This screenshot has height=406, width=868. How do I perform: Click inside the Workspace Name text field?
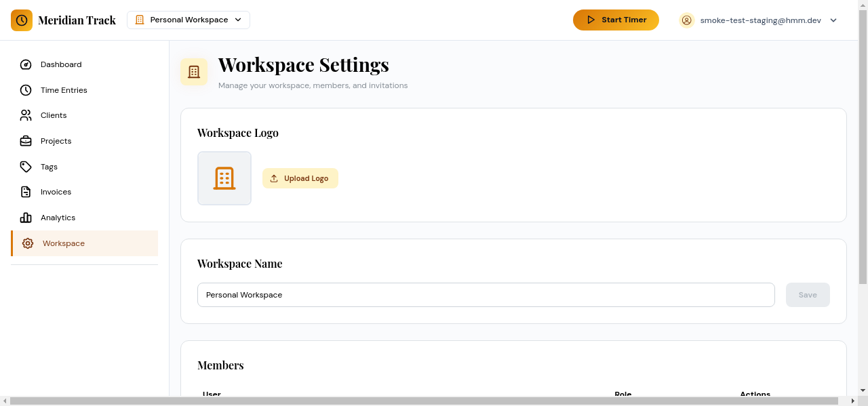pyautogui.click(x=486, y=295)
